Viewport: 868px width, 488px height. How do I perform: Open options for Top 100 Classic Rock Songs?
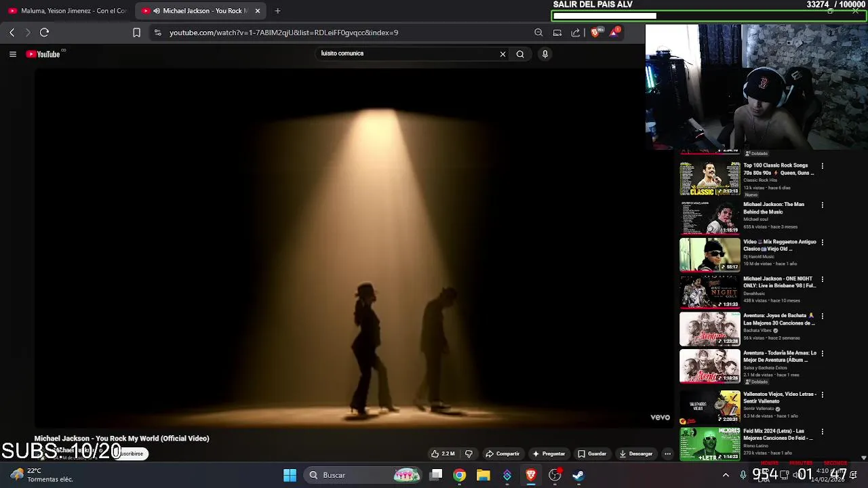click(823, 166)
